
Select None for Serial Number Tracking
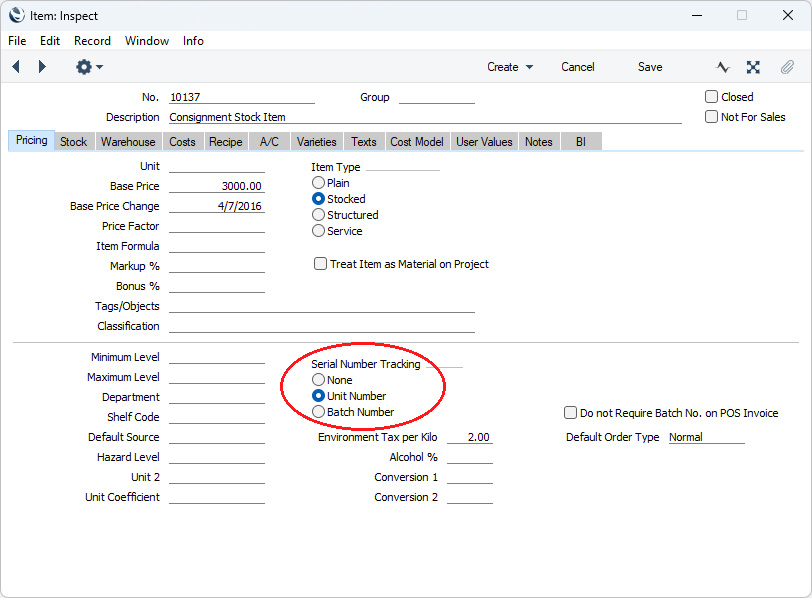[x=318, y=380]
